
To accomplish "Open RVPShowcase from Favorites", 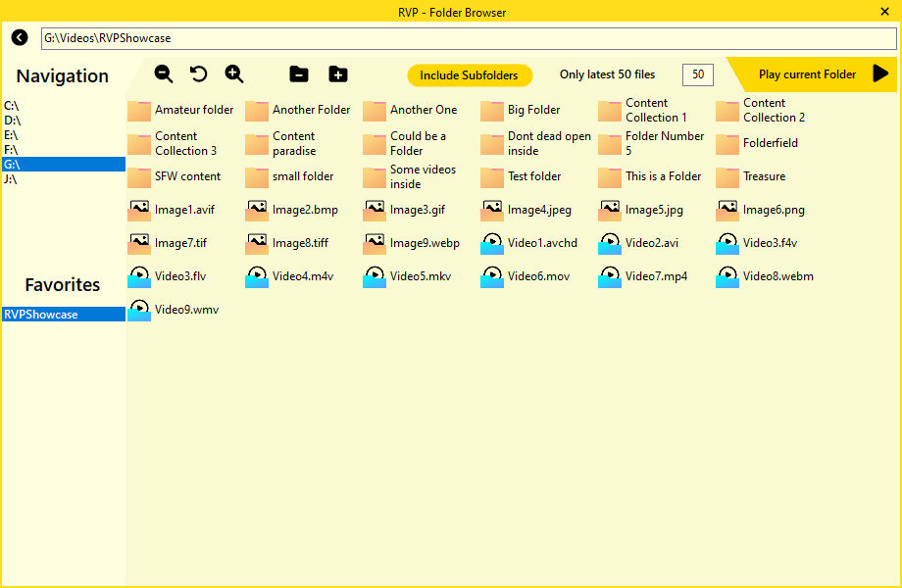I will [x=63, y=315].
